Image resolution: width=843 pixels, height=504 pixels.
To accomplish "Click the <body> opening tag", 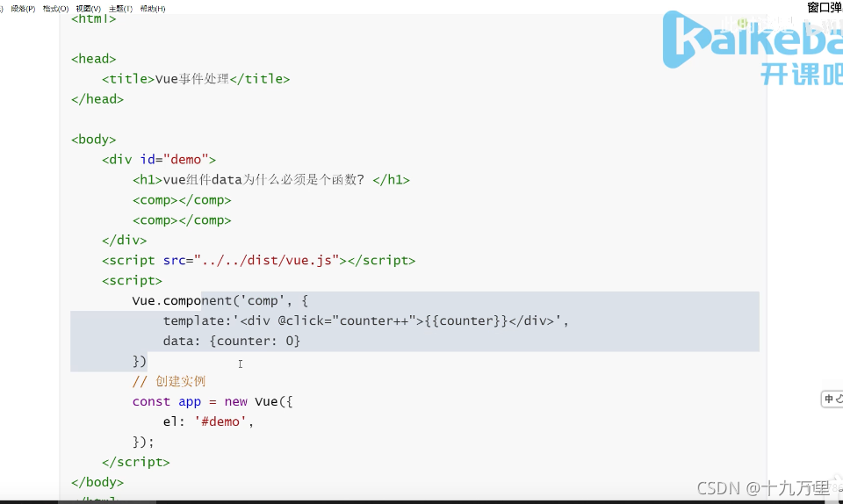I will (x=94, y=139).
